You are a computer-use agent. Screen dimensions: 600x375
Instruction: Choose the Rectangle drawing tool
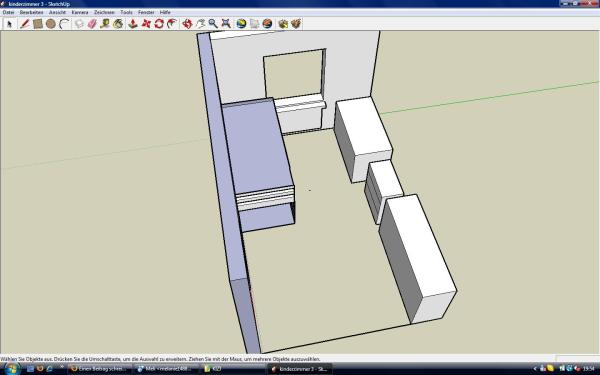38,24
